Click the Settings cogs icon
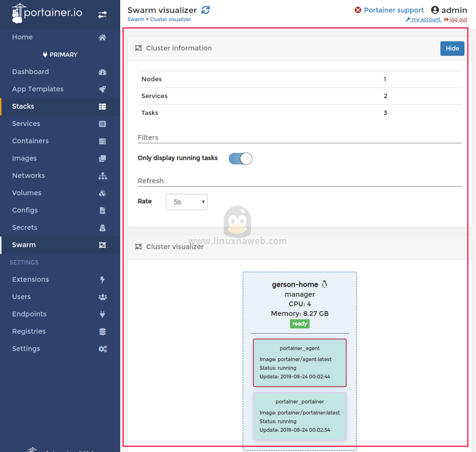This screenshot has height=452, width=476. pos(102,349)
